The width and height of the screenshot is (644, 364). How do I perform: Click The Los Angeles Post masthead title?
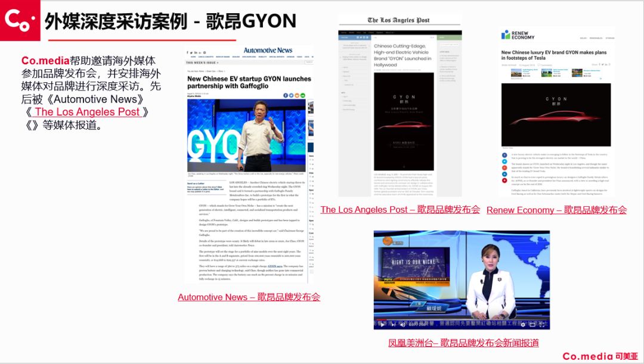point(398,20)
